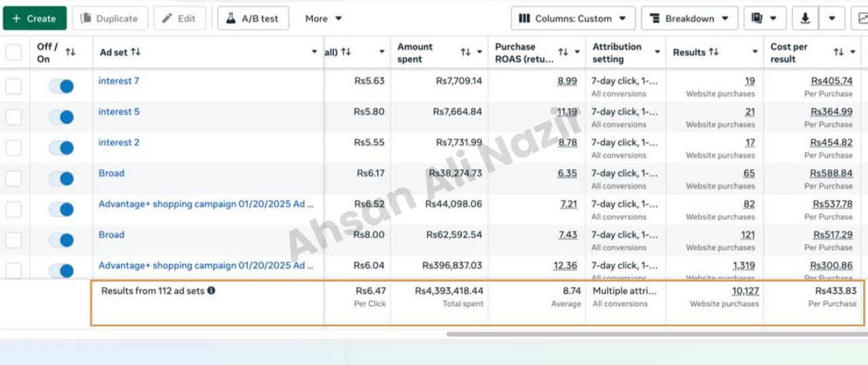
Task: Open the Attribution setting column dropdown
Action: tap(657, 52)
